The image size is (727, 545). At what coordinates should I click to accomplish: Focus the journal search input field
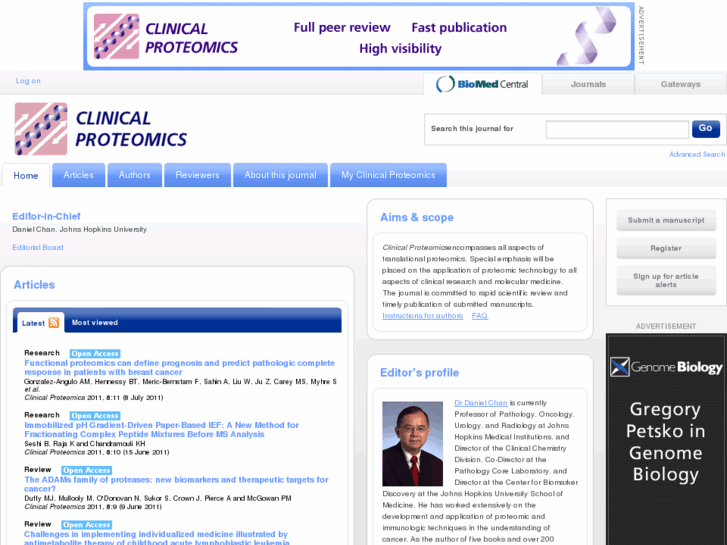pyautogui.click(x=617, y=129)
